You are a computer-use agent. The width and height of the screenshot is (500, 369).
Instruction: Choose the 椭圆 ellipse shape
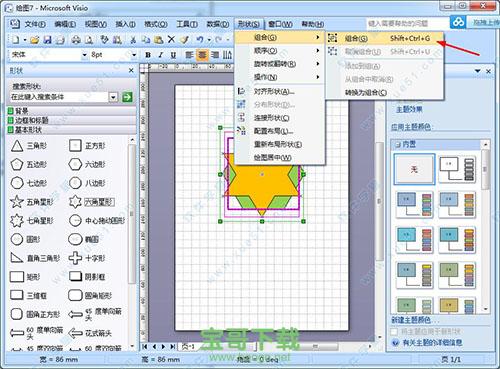coord(84,239)
